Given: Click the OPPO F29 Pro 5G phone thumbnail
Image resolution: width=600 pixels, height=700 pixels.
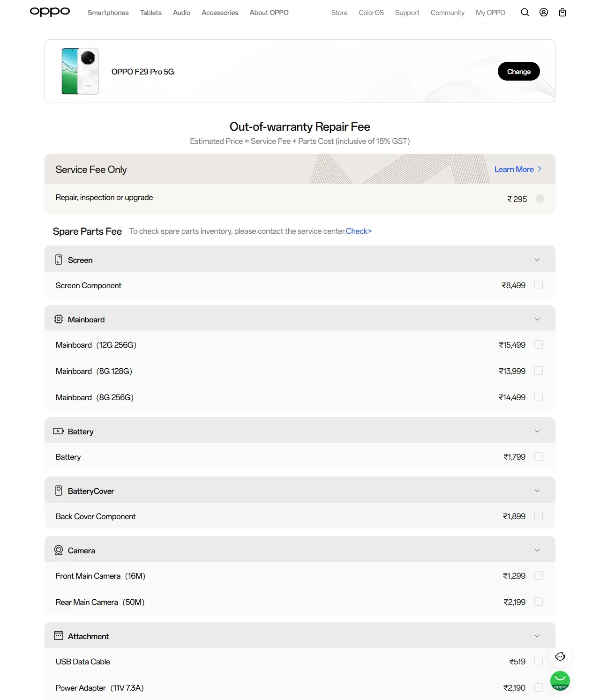Looking at the screenshot, I should (80, 71).
